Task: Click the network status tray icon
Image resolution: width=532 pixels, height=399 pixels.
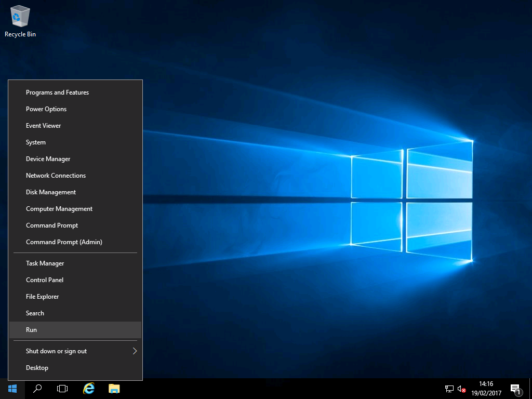Action: (449, 389)
